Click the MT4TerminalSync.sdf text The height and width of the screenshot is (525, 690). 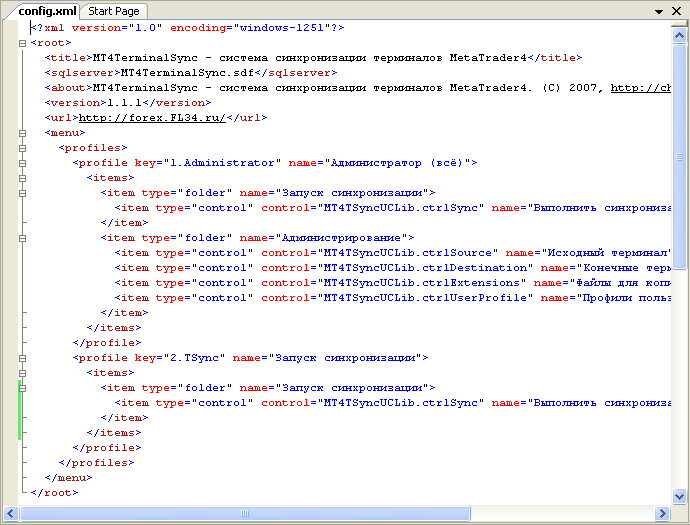187,73
